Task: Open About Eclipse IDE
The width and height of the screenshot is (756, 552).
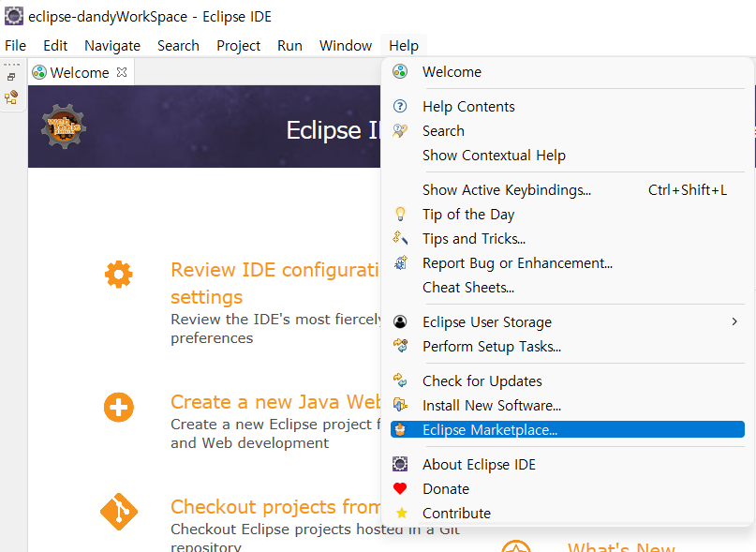Action: [x=568, y=464]
